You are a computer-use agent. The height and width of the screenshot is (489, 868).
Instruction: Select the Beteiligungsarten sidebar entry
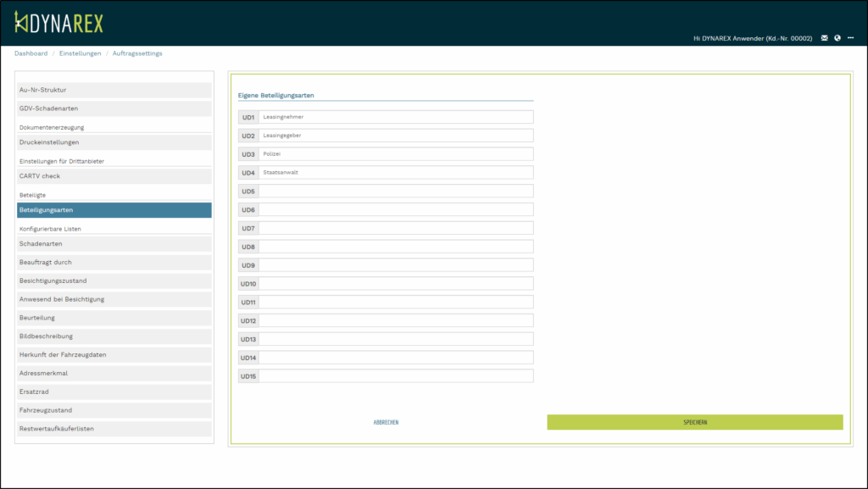(x=114, y=210)
